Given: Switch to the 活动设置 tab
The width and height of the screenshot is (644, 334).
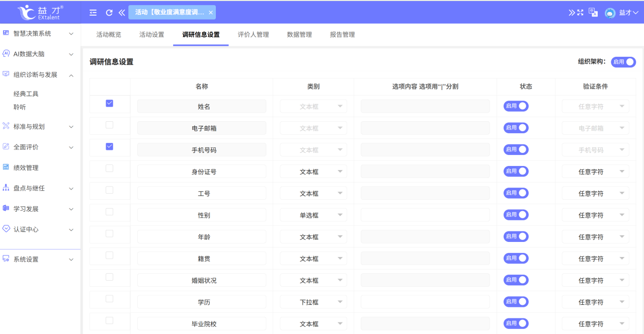Looking at the screenshot, I should coord(152,35).
